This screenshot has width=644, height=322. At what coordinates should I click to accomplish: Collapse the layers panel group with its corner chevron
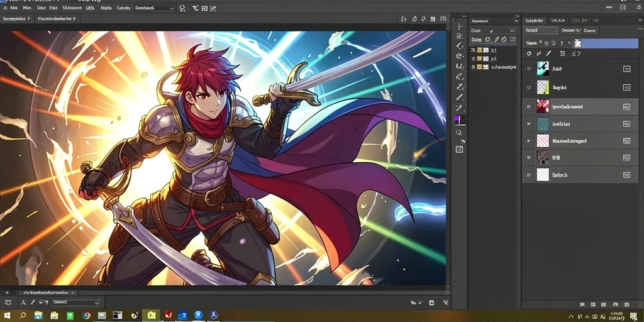point(639,19)
